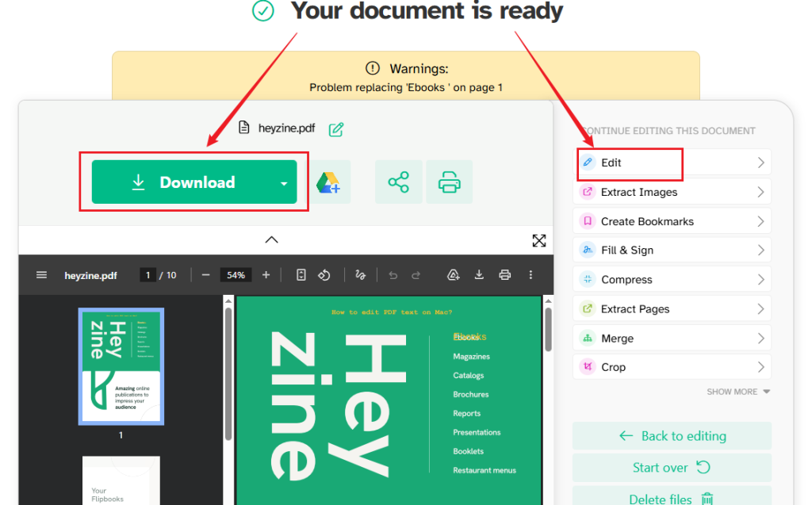Click the undo icon in viewer

[393, 275]
